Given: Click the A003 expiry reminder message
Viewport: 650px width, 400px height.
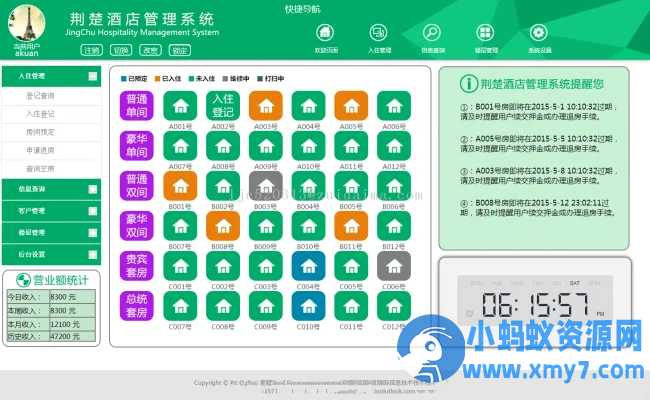Looking at the screenshot, I should pos(539,176).
